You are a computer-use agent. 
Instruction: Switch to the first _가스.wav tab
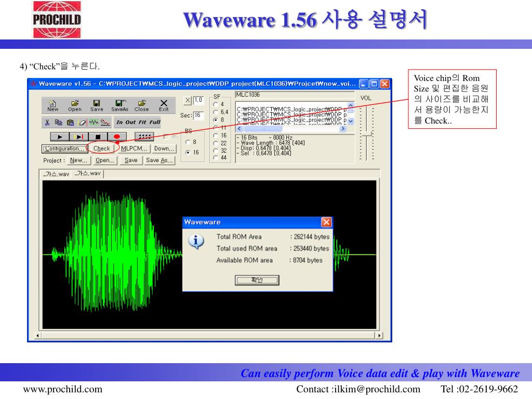pos(56,174)
